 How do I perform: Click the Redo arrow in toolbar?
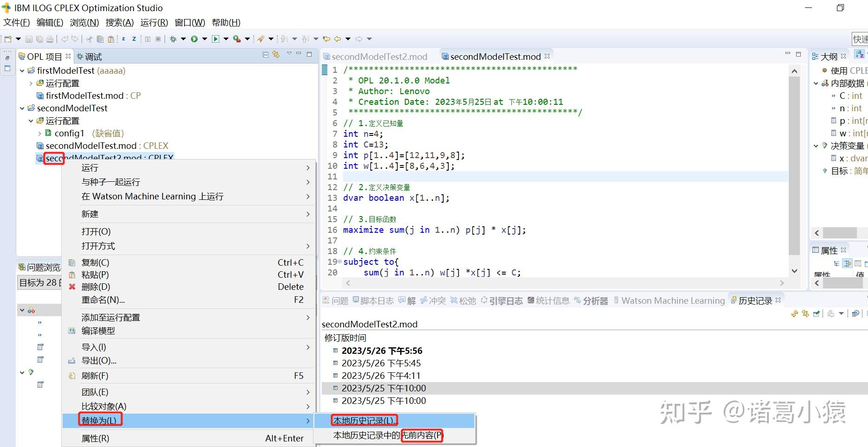click(x=75, y=39)
